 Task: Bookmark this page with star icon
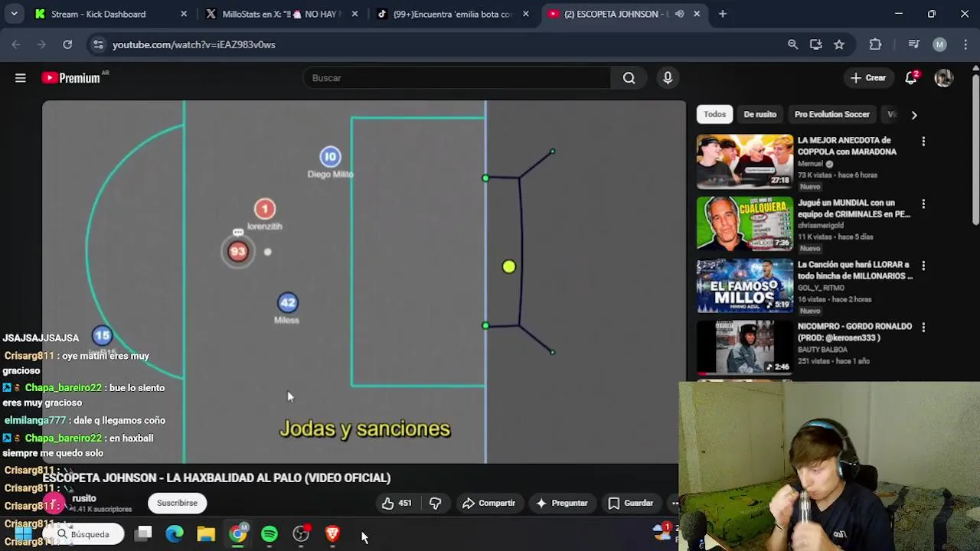(839, 44)
